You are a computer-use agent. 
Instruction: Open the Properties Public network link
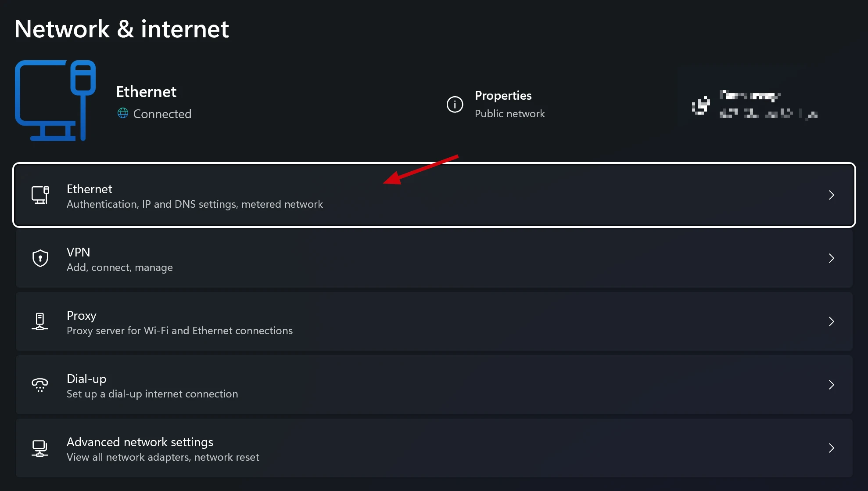click(x=509, y=105)
